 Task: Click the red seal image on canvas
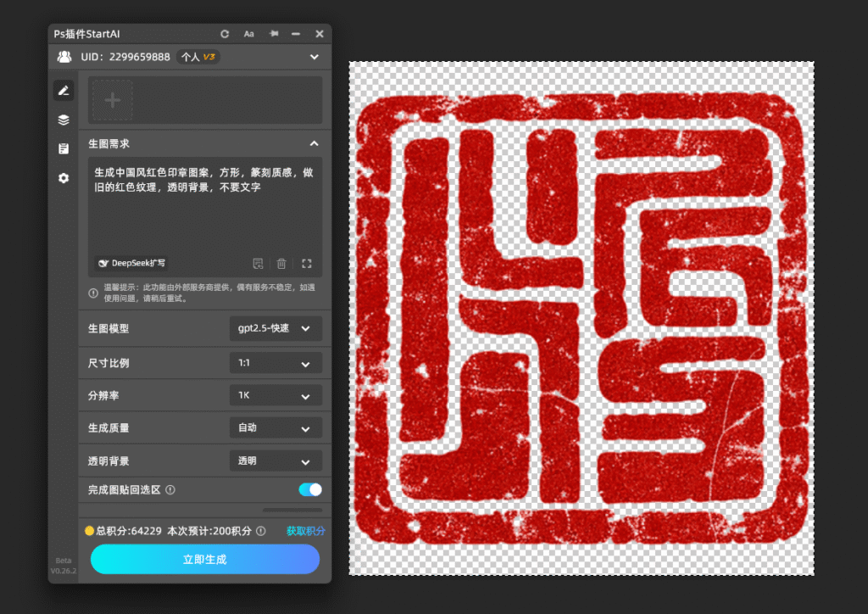(581, 318)
